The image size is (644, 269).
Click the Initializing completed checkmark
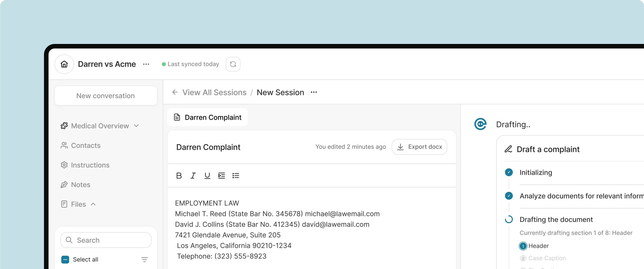coord(509,172)
